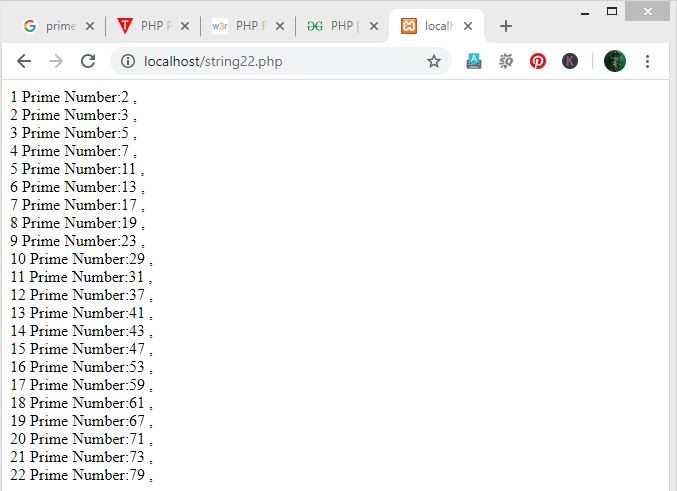
Task: Close the GeeksforGeeks PHP tab
Action: coord(374,26)
